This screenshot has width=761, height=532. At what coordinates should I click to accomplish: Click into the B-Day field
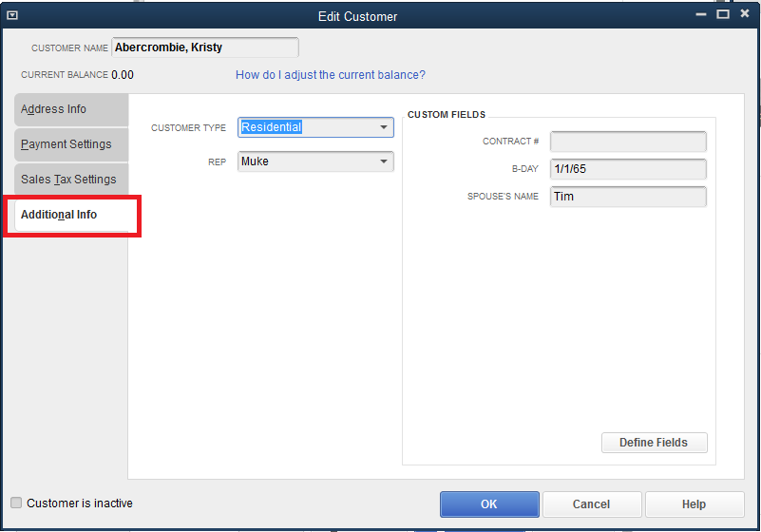[x=628, y=169]
